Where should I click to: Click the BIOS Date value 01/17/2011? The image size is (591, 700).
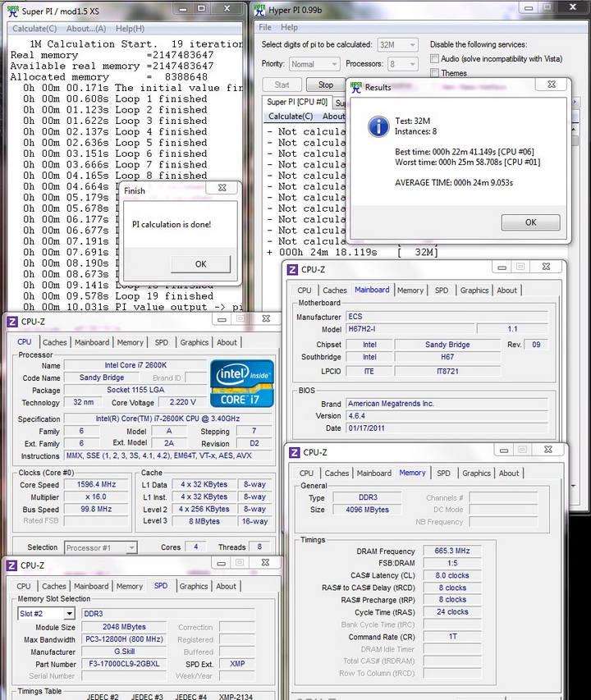coord(447,428)
